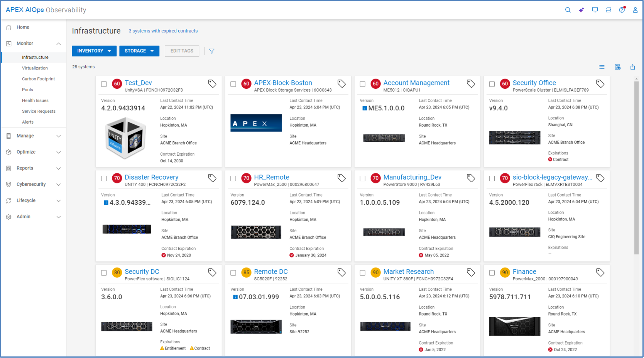Click tag icon on Security DC card
The height and width of the screenshot is (358, 644).
point(212,273)
